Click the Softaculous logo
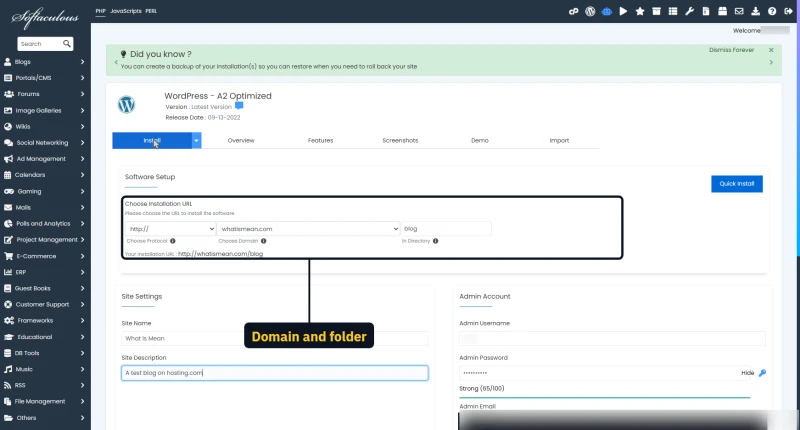The image size is (800, 430). 45,18
